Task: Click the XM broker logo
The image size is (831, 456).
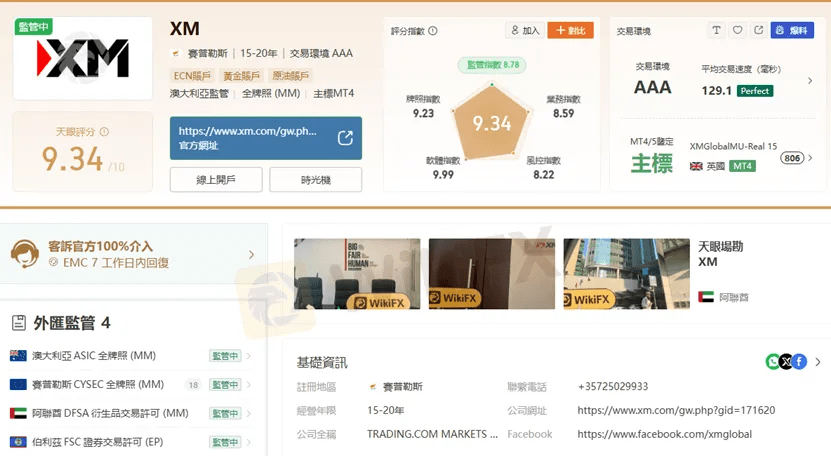Action: click(83, 58)
